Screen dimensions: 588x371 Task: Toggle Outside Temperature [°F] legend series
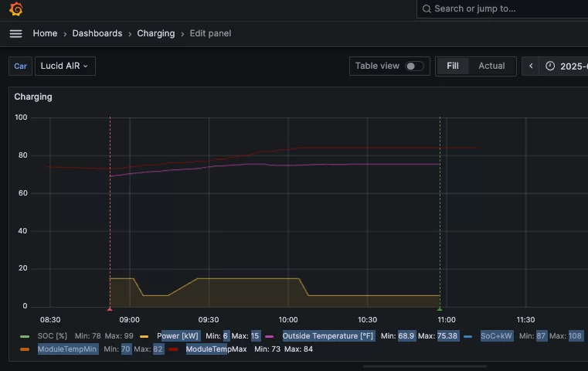tap(328, 335)
